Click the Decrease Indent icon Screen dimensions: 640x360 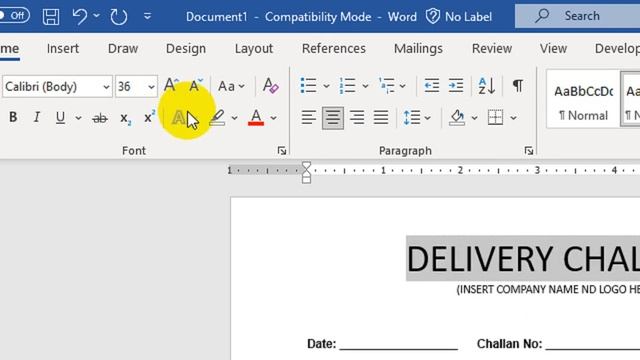tap(431, 86)
